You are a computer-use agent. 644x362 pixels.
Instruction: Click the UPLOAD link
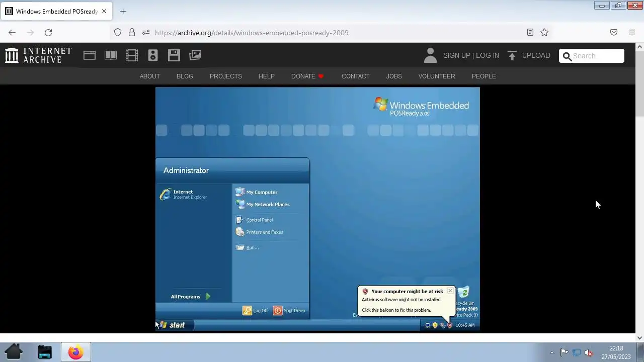coord(536,55)
